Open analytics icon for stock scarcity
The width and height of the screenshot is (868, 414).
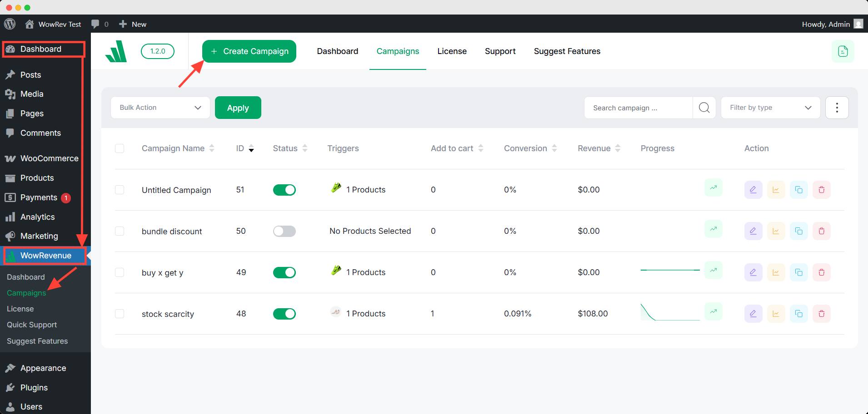pyautogui.click(x=776, y=314)
